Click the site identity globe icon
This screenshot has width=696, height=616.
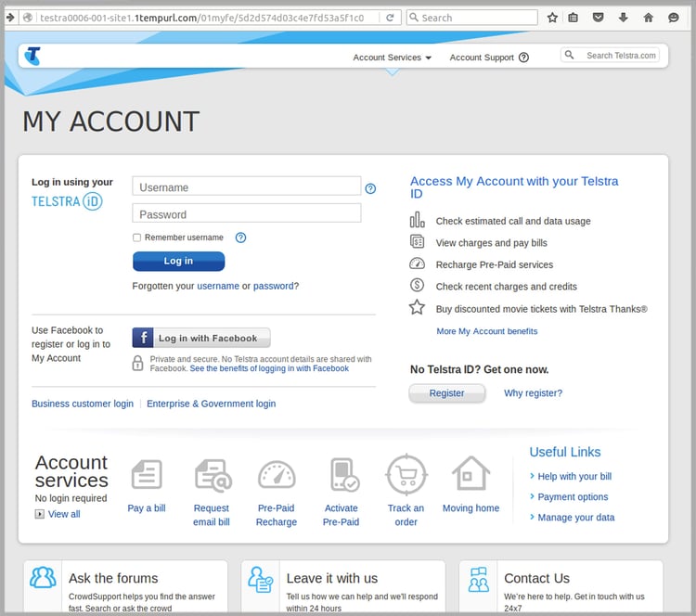pyautogui.click(x=28, y=18)
